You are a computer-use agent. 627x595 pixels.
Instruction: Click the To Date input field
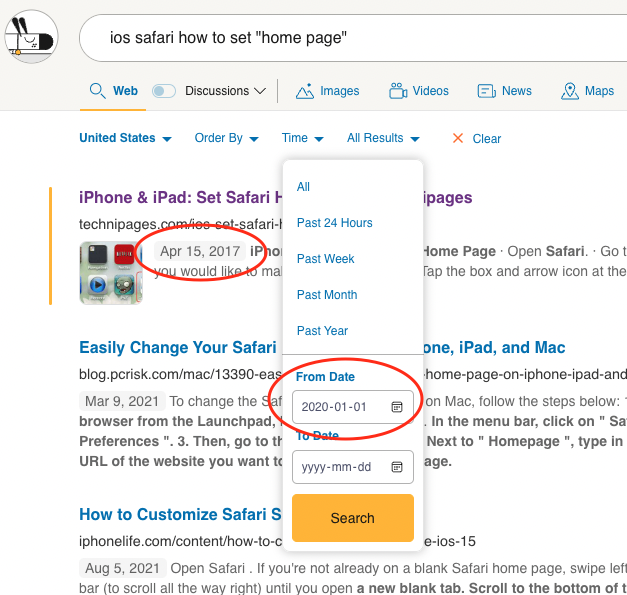coord(338,467)
